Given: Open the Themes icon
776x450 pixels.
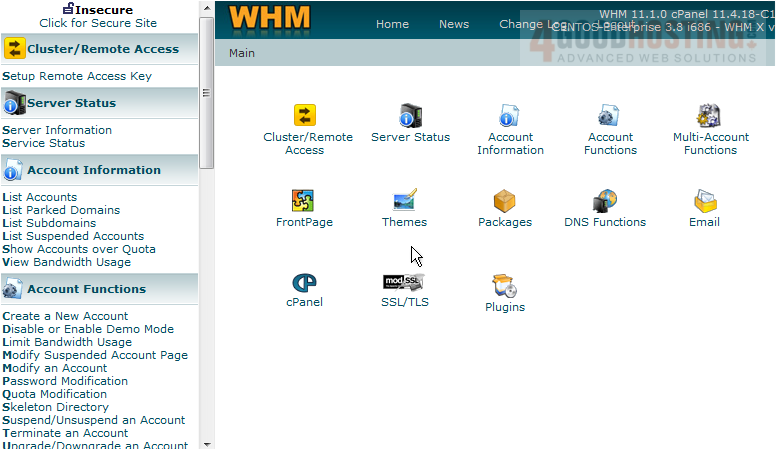Looking at the screenshot, I should pyautogui.click(x=404, y=201).
